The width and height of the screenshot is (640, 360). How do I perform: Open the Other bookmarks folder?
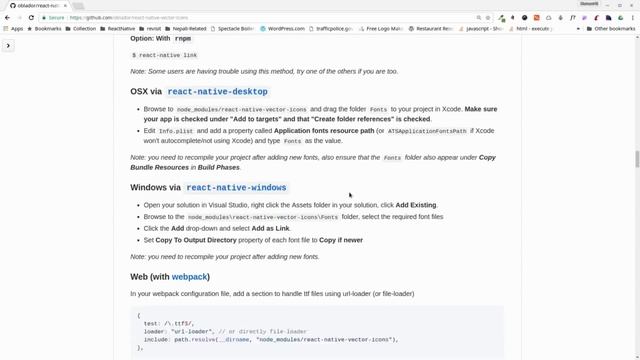(x=611, y=29)
